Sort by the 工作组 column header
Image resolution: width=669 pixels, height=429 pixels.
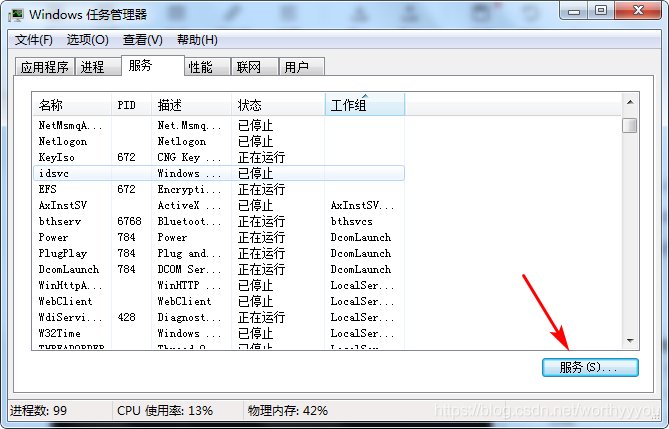[365, 105]
